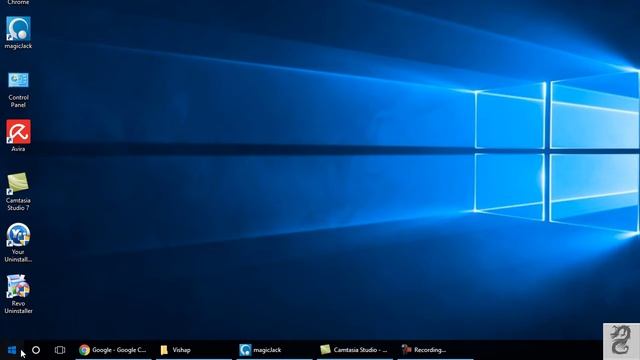
Task: Switch to magicJack taskbar window
Action: [x=274, y=350]
